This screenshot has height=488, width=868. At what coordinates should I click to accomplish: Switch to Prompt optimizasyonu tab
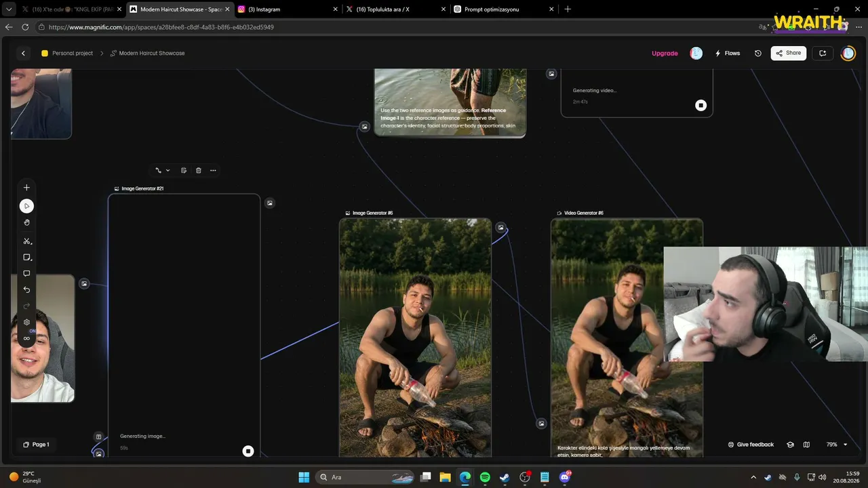[x=503, y=9]
